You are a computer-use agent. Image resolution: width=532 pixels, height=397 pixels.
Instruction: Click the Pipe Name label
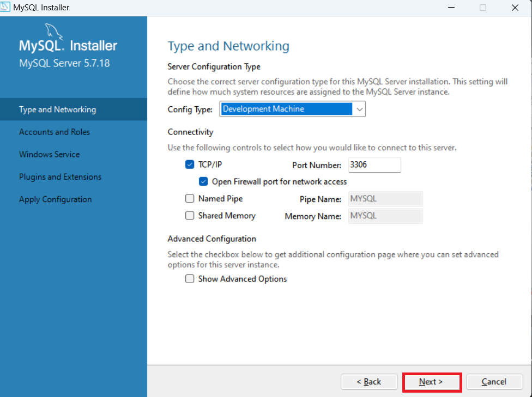321,199
